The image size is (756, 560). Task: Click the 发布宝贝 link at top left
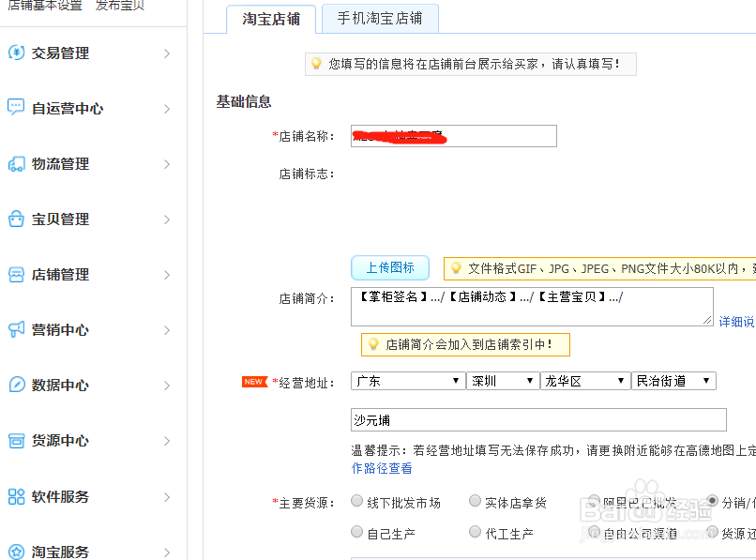click(x=119, y=5)
